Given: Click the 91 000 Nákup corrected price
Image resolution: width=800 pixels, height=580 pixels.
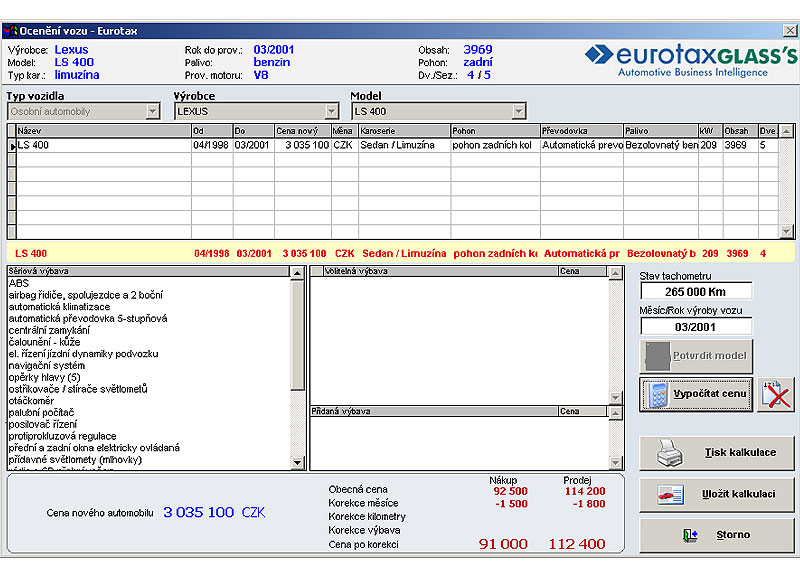Looking at the screenshot, I should (503, 544).
